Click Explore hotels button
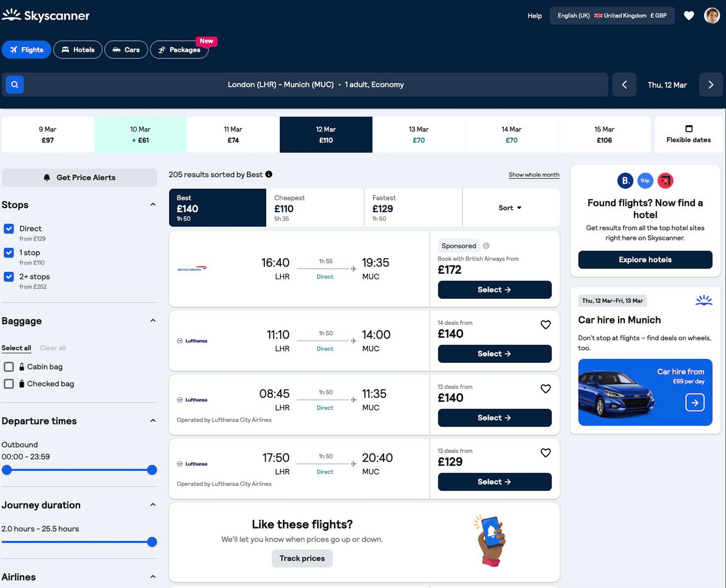Image resolution: width=726 pixels, height=588 pixels. [x=645, y=260]
